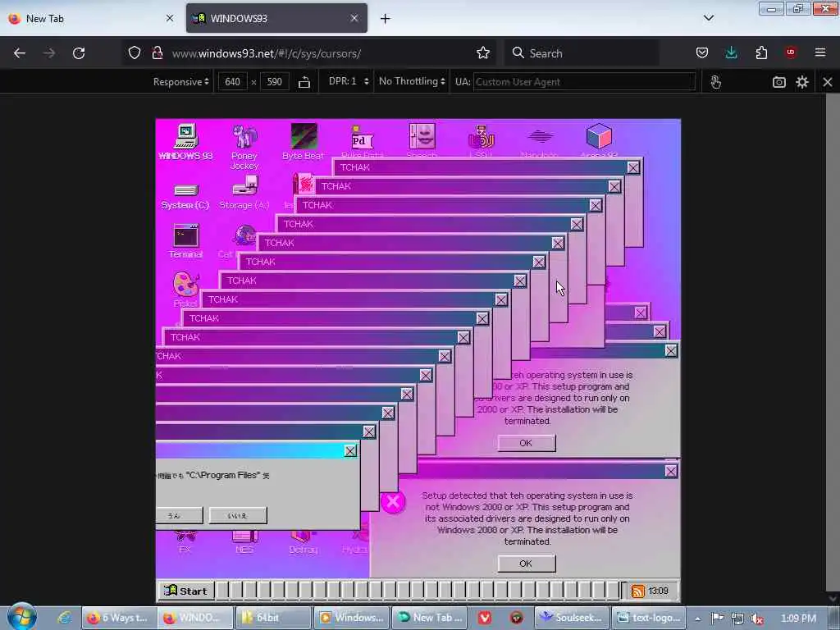
Task: Go back to the previous page
Action: pyautogui.click(x=20, y=53)
